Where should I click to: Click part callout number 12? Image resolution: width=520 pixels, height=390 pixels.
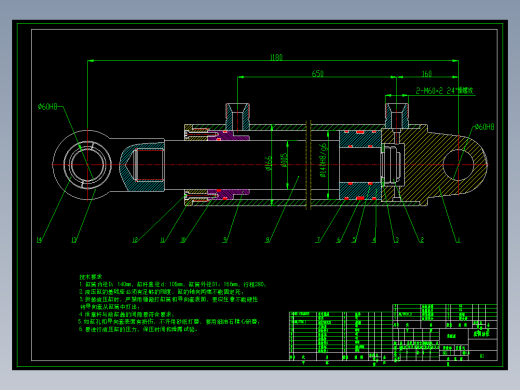pos(135,240)
